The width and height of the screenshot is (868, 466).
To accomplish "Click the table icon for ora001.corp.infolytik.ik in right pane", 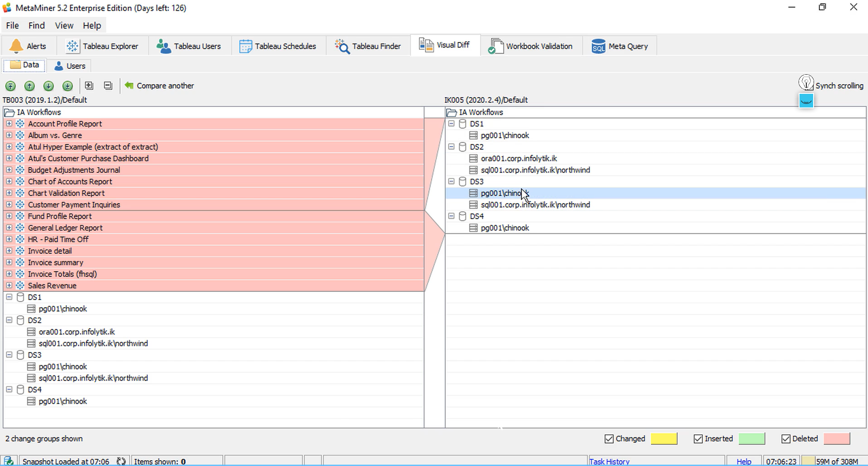I will click(x=473, y=158).
